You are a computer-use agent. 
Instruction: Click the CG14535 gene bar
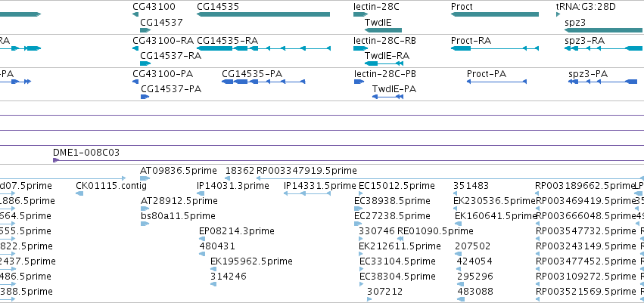tap(263, 14)
